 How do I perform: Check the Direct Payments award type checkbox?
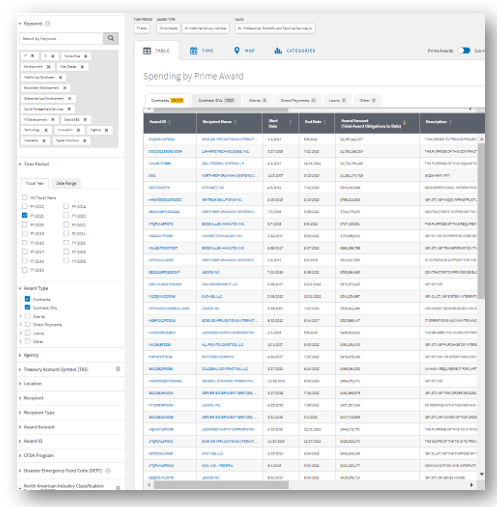28,324
